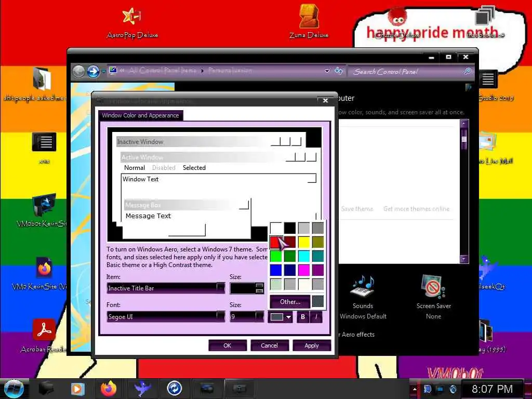The height and width of the screenshot is (399, 532).
Task: Click the taskbar clock showing 8:07 PM
Action: pyautogui.click(x=492, y=389)
